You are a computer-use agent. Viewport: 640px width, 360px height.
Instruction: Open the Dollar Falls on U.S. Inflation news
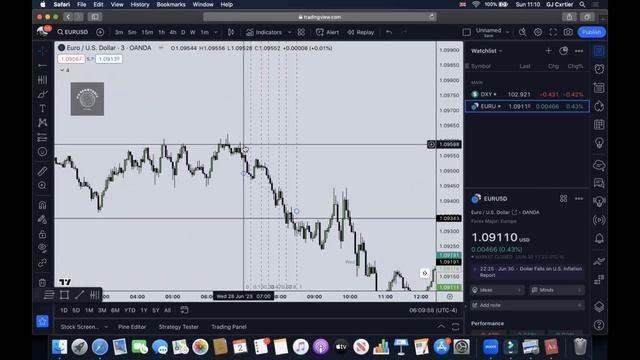point(527,272)
